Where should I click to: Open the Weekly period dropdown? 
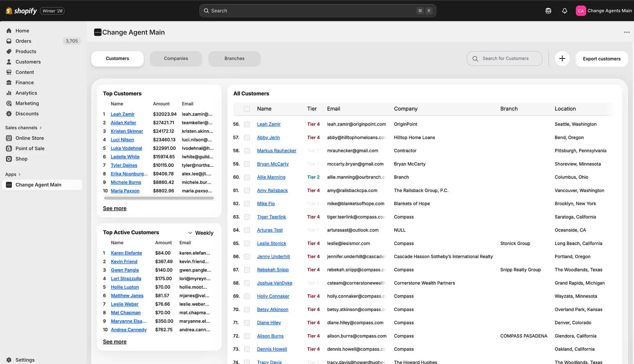click(x=200, y=233)
